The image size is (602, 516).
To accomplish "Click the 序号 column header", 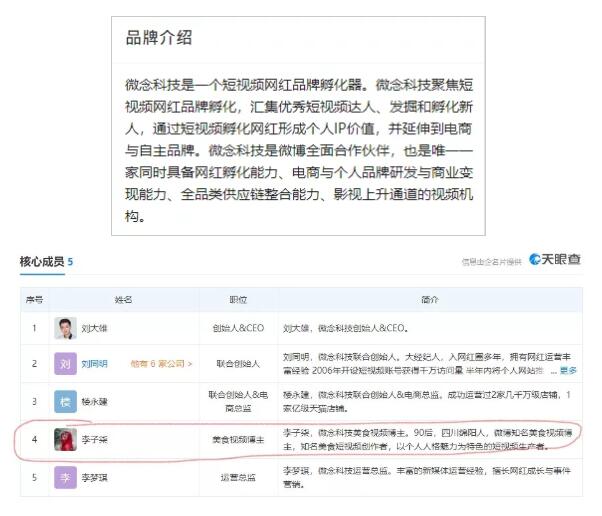I will pos(34,298).
